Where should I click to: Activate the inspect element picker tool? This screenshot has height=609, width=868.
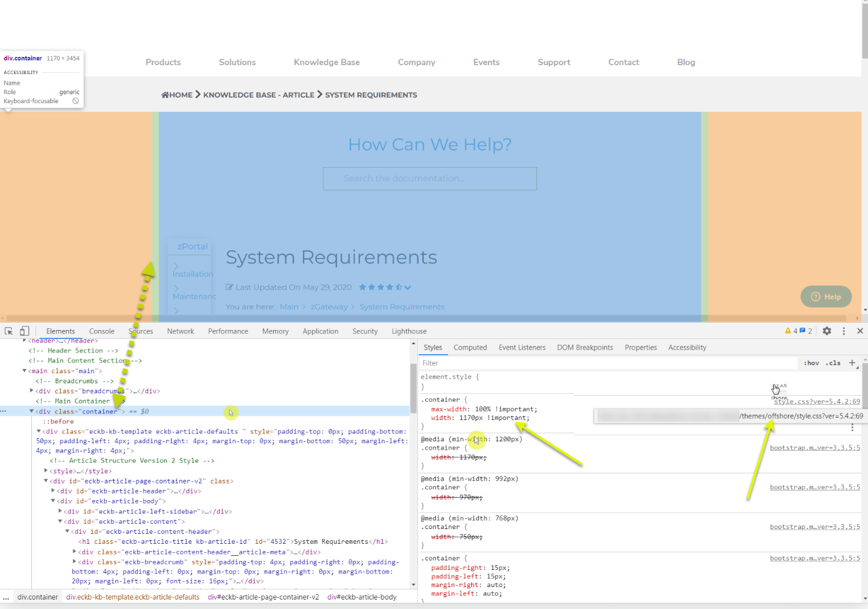pyautogui.click(x=9, y=331)
